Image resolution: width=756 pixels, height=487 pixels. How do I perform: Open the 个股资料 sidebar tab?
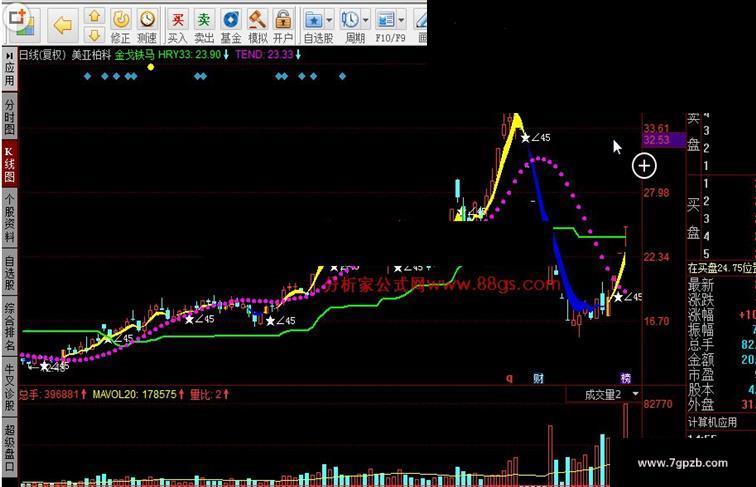[x=9, y=218]
